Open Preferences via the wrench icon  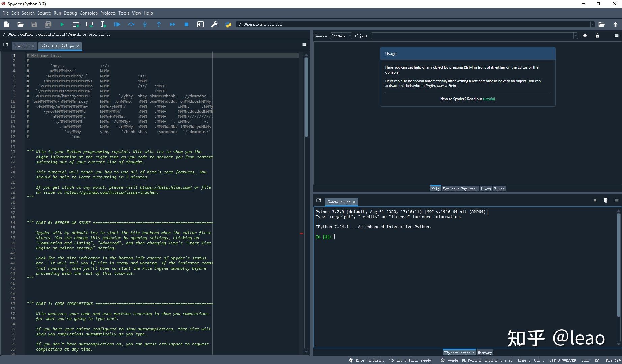click(x=214, y=24)
